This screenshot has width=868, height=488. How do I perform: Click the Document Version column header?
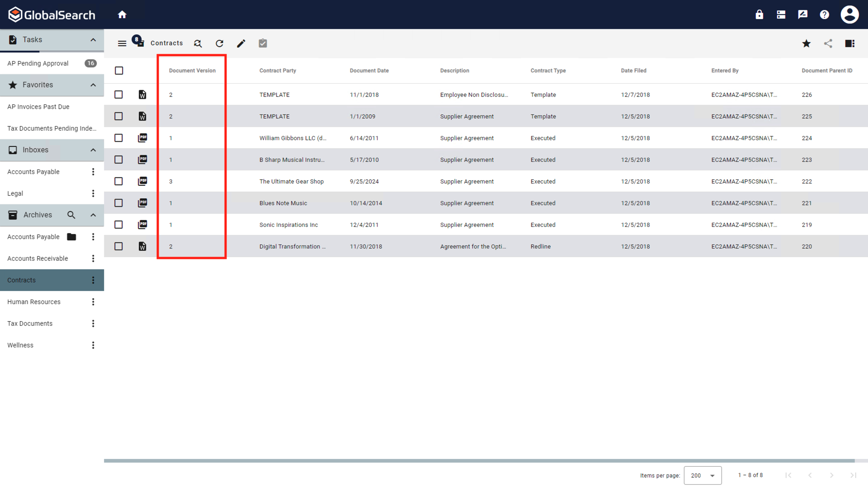pyautogui.click(x=192, y=70)
